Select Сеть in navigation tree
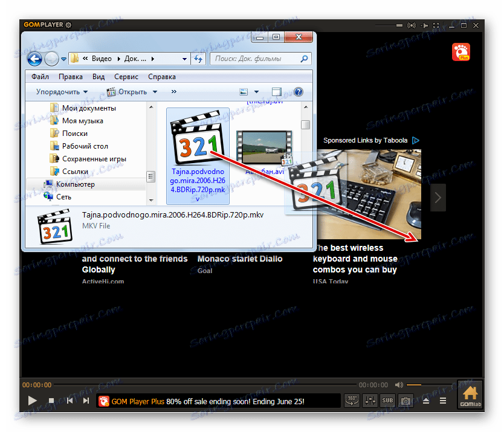Image resolution: width=504 pixels, height=432 pixels. (63, 197)
